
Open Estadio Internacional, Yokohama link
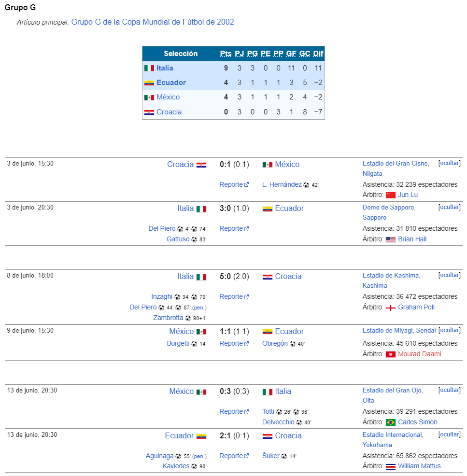point(393,440)
